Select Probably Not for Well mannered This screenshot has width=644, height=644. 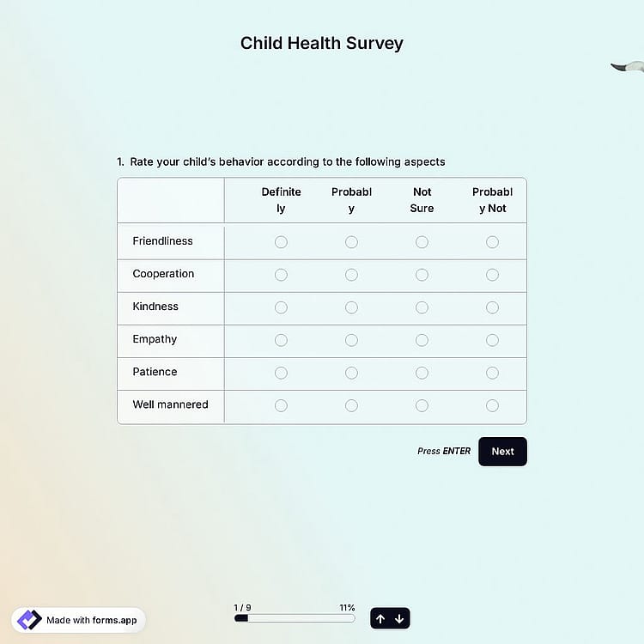(x=493, y=406)
